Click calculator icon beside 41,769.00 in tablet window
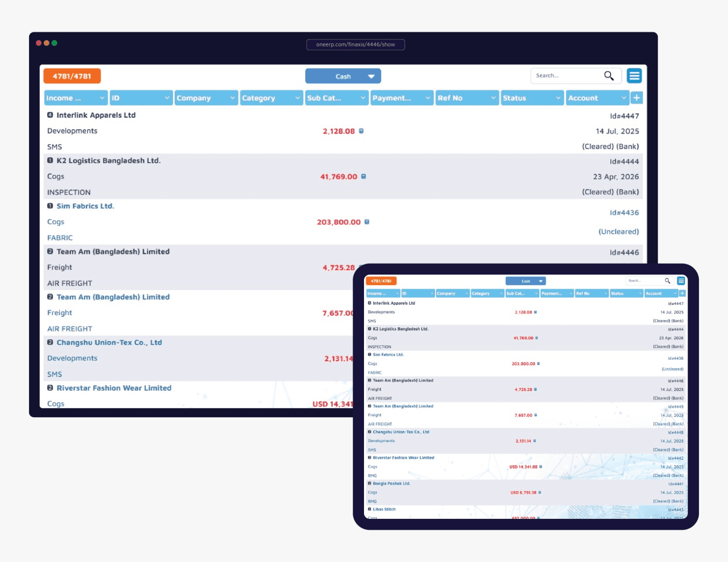 [537, 338]
